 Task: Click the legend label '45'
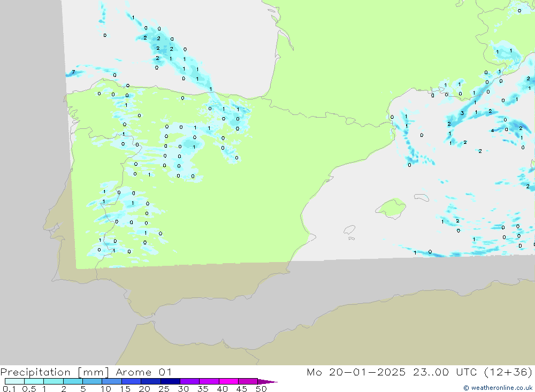click(x=242, y=389)
